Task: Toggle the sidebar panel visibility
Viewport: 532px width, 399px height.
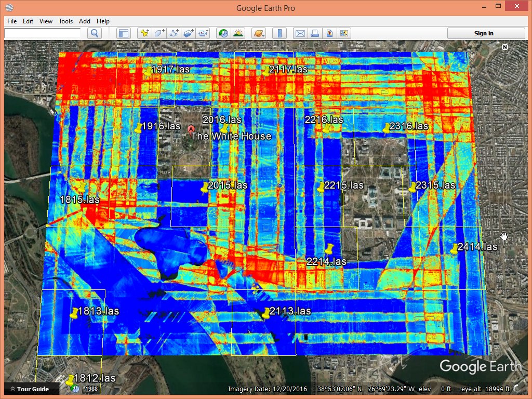Action: click(123, 33)
